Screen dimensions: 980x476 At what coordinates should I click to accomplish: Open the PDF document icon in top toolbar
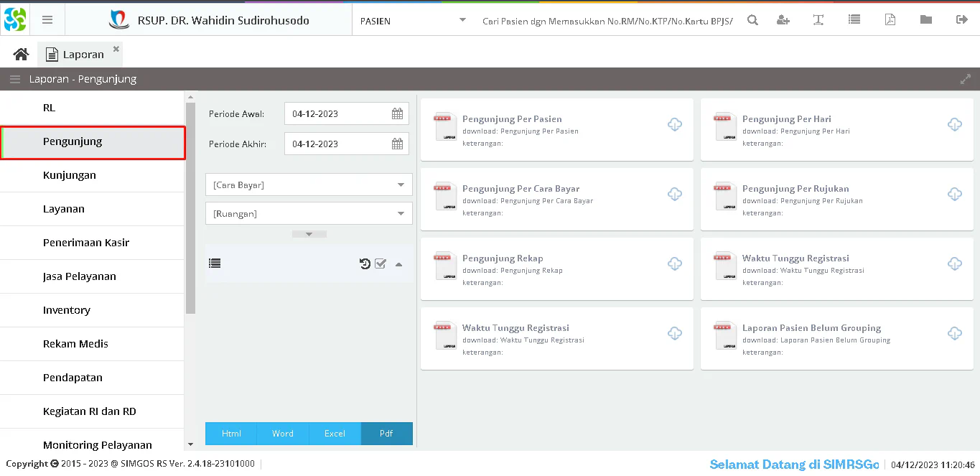890,20
